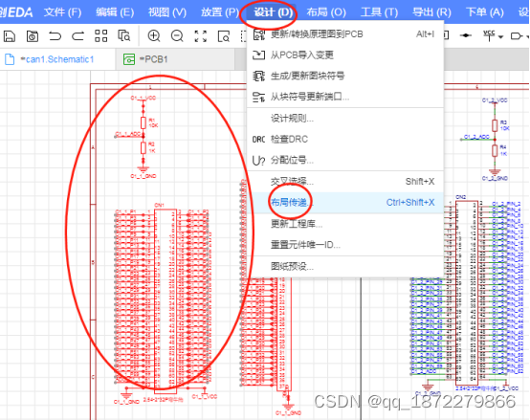Click the 设计 (D) menu

coord(273,12)
